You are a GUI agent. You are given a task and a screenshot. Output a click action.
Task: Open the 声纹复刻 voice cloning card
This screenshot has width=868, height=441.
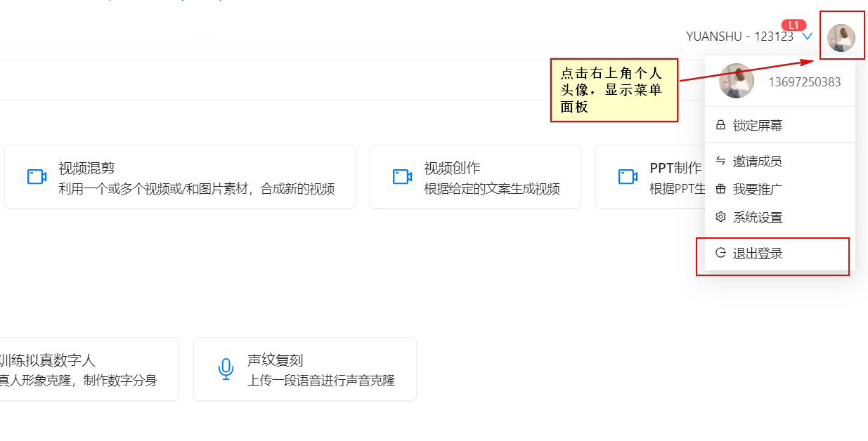(304, 369)
